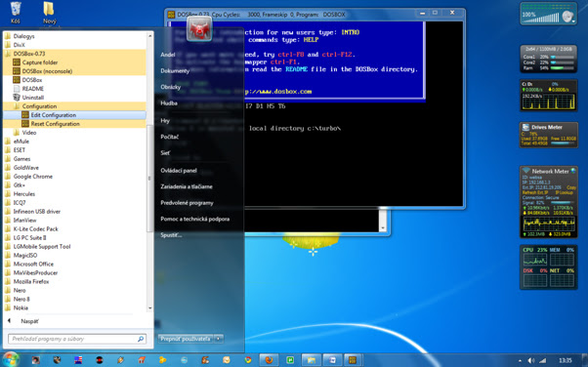Expand the DivX program folder
This screenshot has width=588, height=367.
(x=74, y=45)
